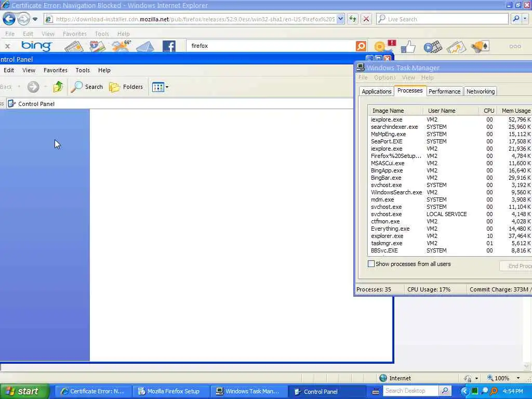This screenshot has width=532, height=399.
Task: Open the Bing Bar Facebook icon
Action: pyautogui.click(x=169, y=46)
